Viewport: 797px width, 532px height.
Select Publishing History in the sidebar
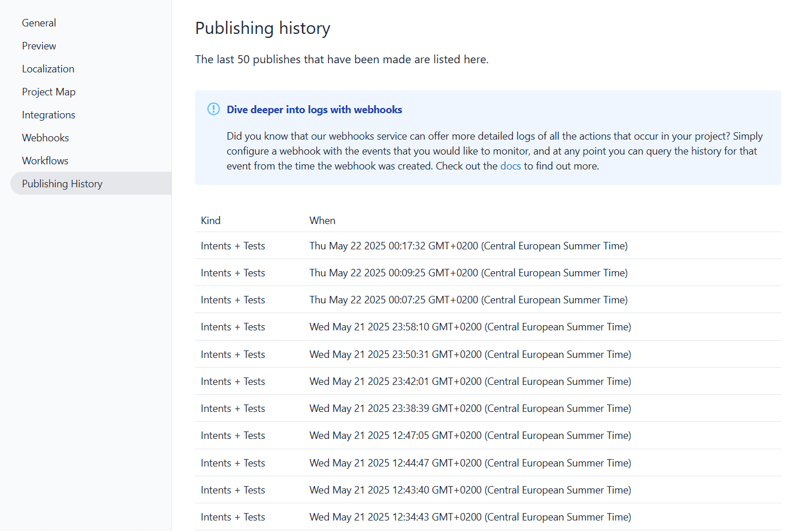91,183
